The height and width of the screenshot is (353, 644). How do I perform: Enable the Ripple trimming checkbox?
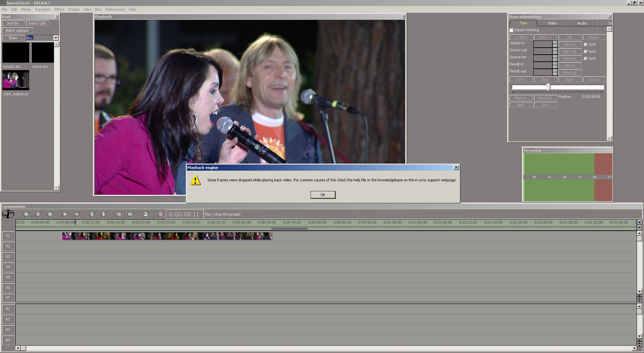512,30
